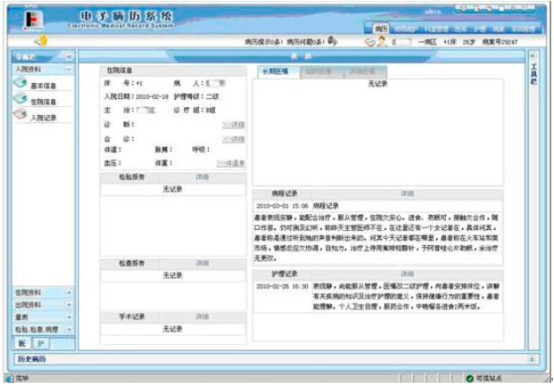The image size is (554, 384).
Task: Open 入院记录 in the navigation panel
Action: (x=43, y=118)
